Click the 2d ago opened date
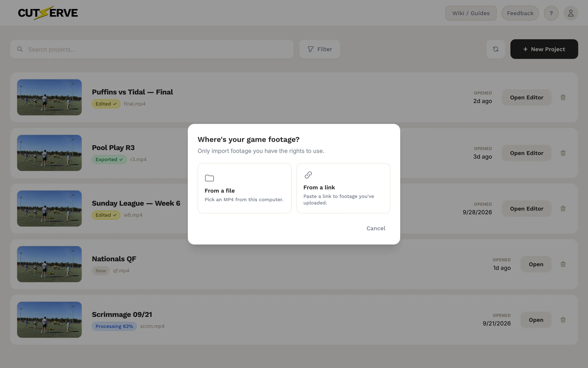Image resolution: width=588 pixels, height=368 pixels. [x=482, y=101]
